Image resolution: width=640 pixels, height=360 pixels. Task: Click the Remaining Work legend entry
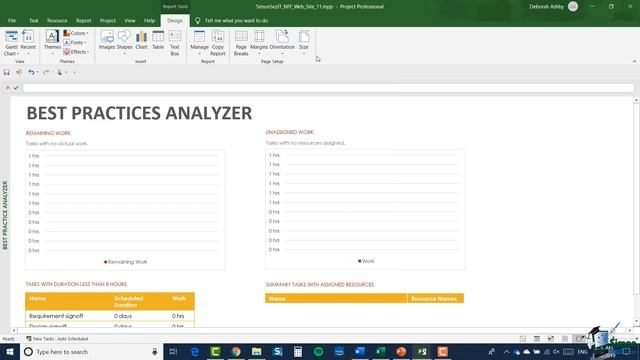(x=125, y=262)
